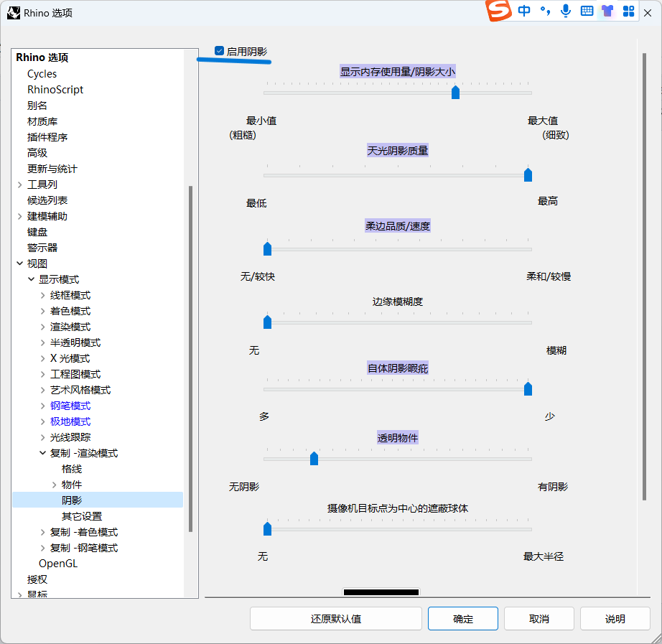Expand the 钢笔模式 node arrow
The image size is (662, 644).
pos(42,406)
